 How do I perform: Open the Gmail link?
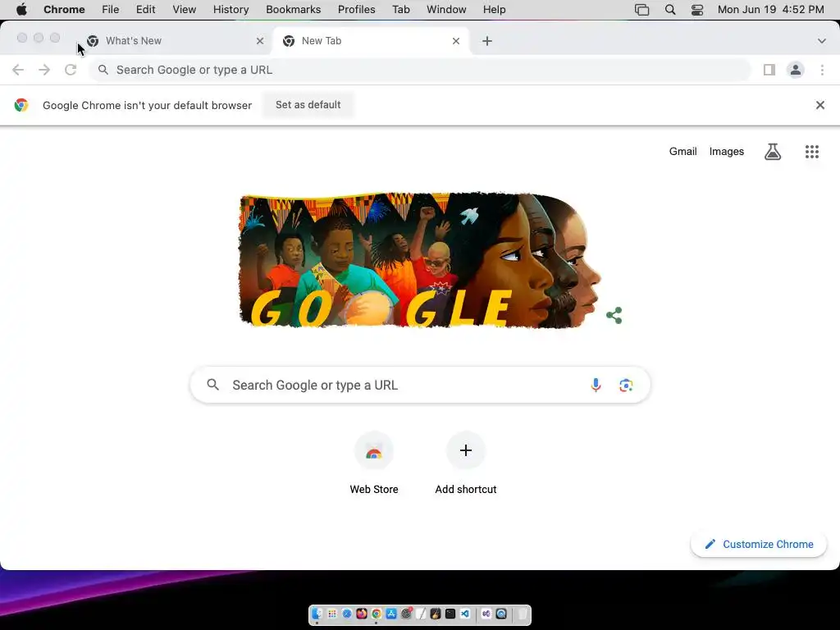pyautogui.click(x=683, y=152)
